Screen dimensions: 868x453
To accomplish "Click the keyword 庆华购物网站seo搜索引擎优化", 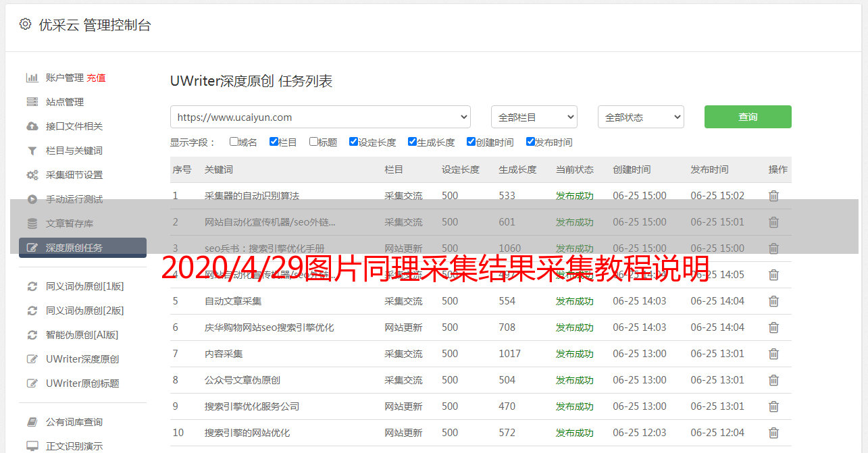I will click(270, 327).
